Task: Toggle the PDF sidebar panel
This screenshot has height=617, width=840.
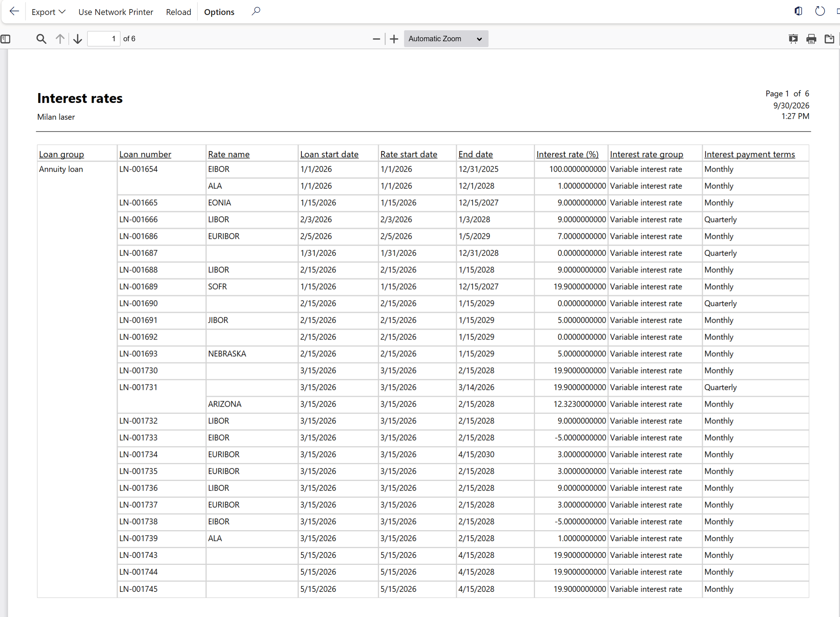Action: point(5,39)
